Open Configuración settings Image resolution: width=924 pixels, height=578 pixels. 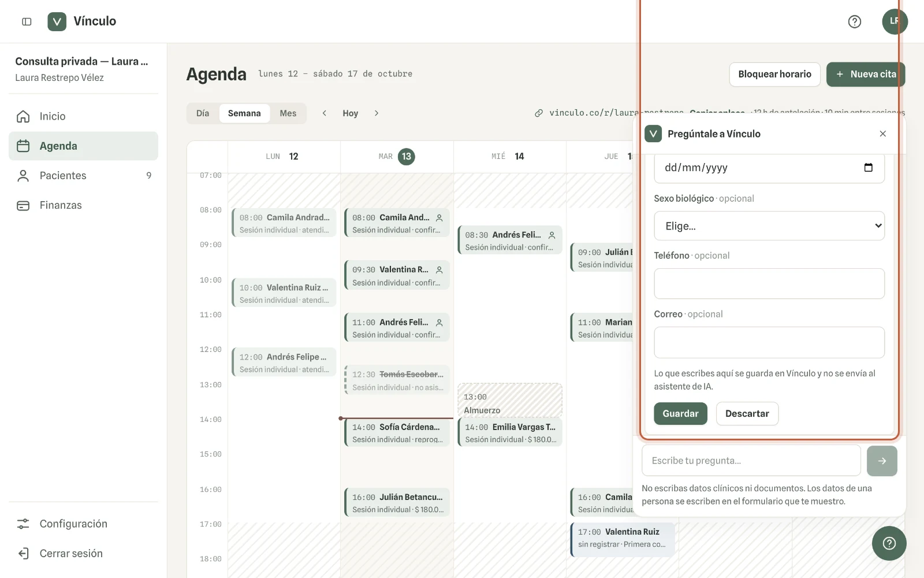click(x=83, y=524)
